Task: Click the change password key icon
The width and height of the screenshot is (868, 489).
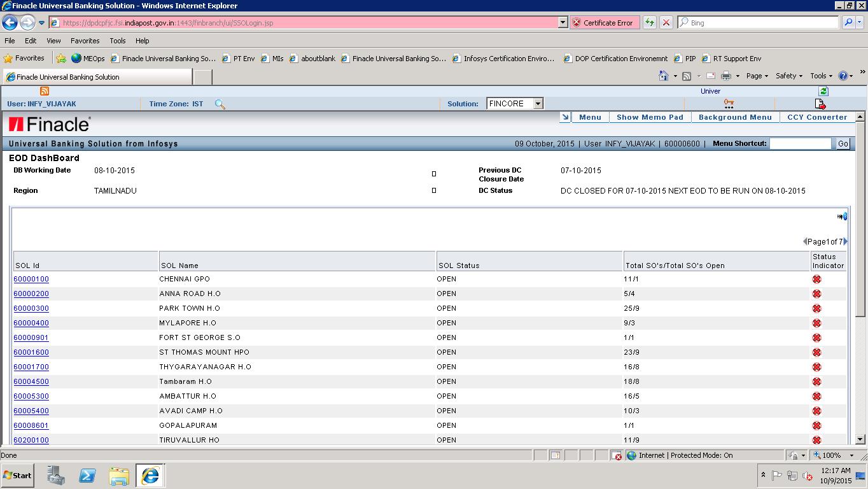Action: tap(729, 104)
